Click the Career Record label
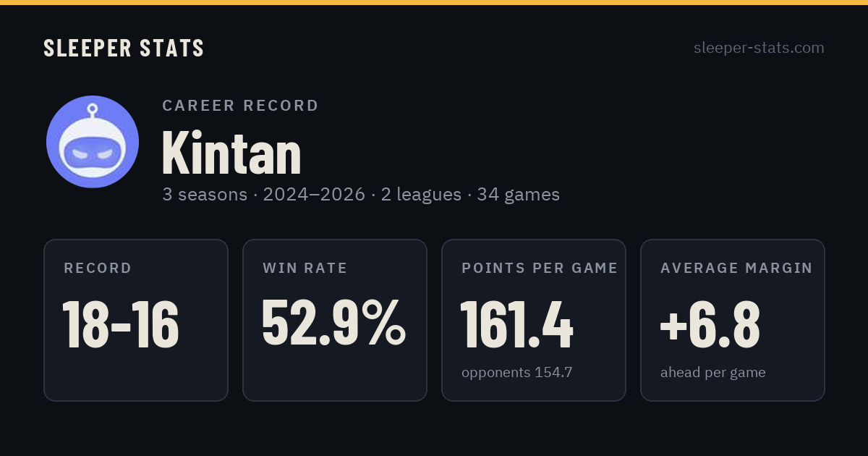Viewport: 868px width, 456px height. click(x=240, y=106)
